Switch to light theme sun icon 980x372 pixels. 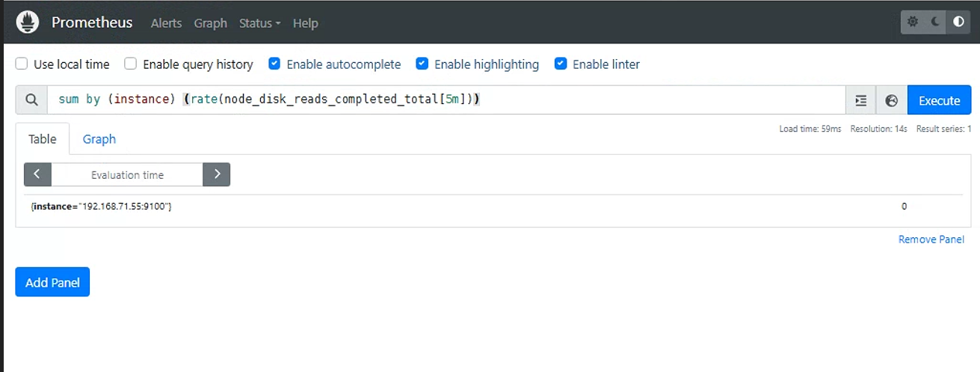point(913,22)
